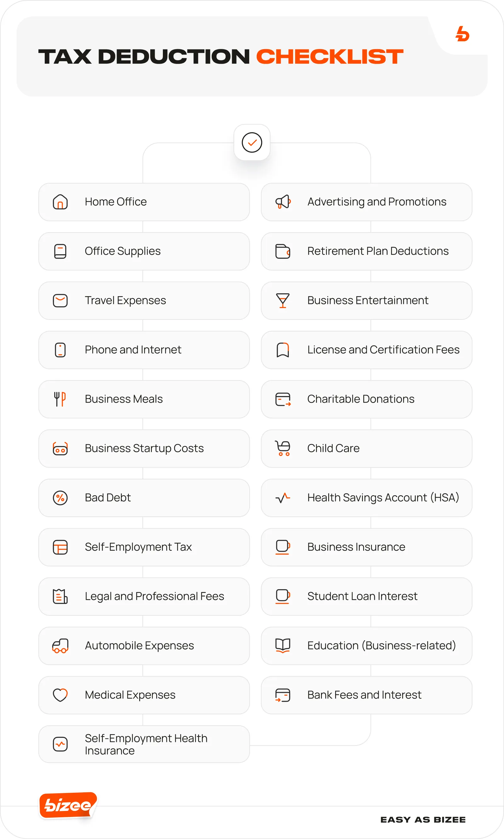Click the heartbeat icon for Health Savings Account

pyautogui.click(x=283, y=498)
